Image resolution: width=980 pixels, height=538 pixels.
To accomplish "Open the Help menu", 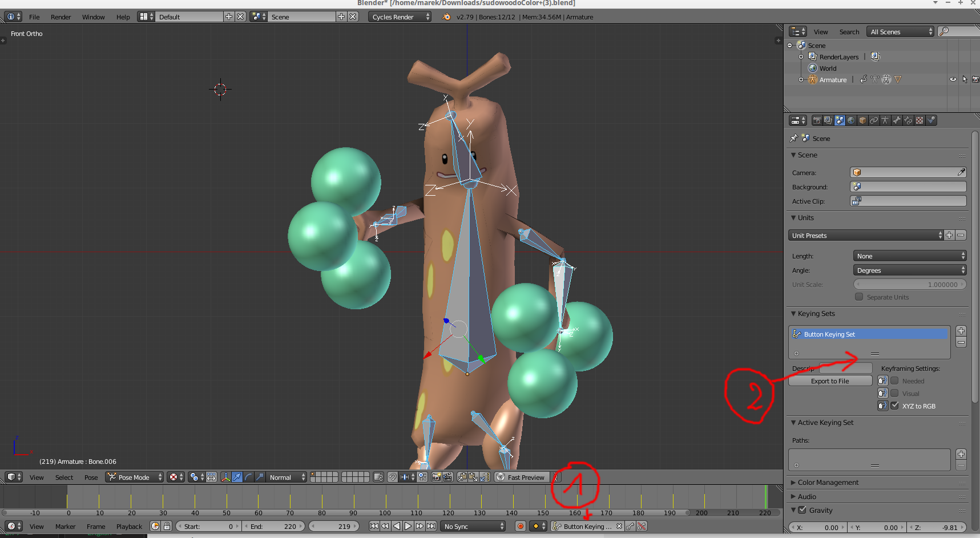I will click(x=123, y=17).
